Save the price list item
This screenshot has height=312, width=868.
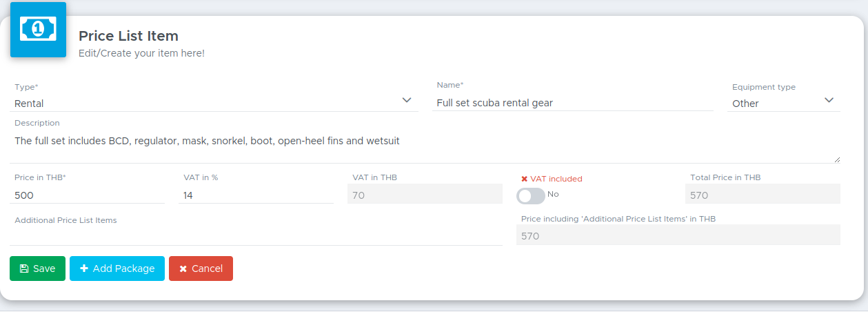pyautogui.click(x=37, y=269)
